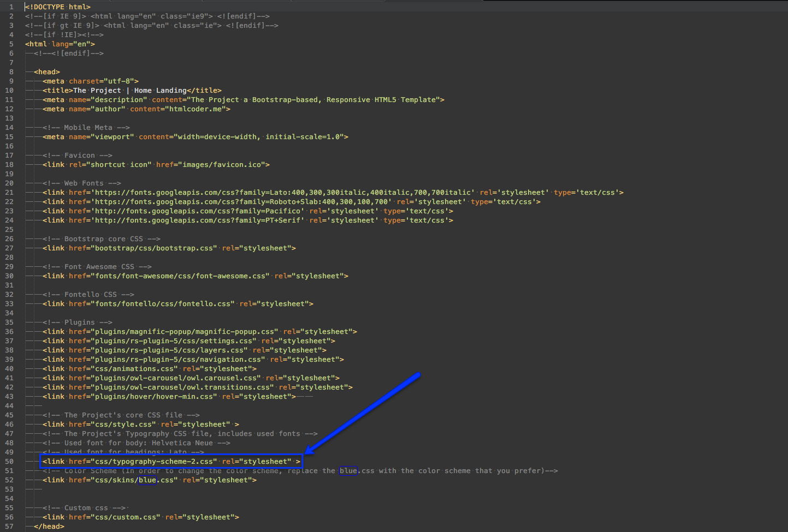Select line number 50 in the gutter
Image resolution: width=788 pixels, height=532 pixels.
[x=9, y=462]
